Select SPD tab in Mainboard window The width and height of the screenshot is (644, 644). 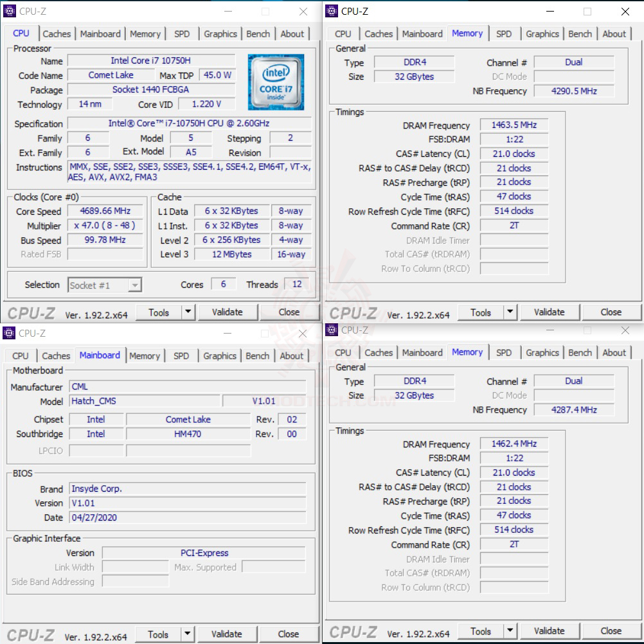[181, 355]
